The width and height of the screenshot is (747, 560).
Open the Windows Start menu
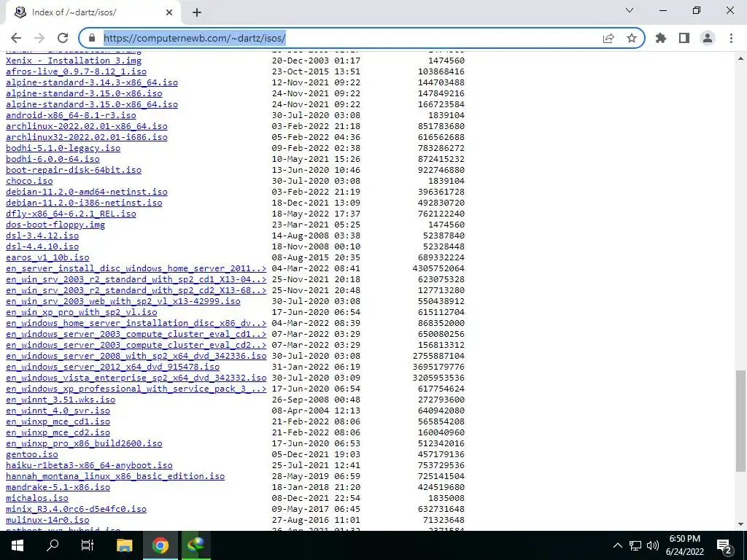tap(18, 545)
